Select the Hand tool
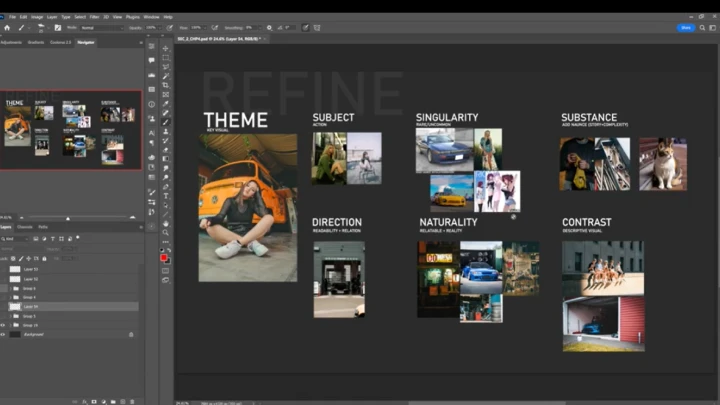The width and height of the screenshot is (720, 405). pos(166,224)
